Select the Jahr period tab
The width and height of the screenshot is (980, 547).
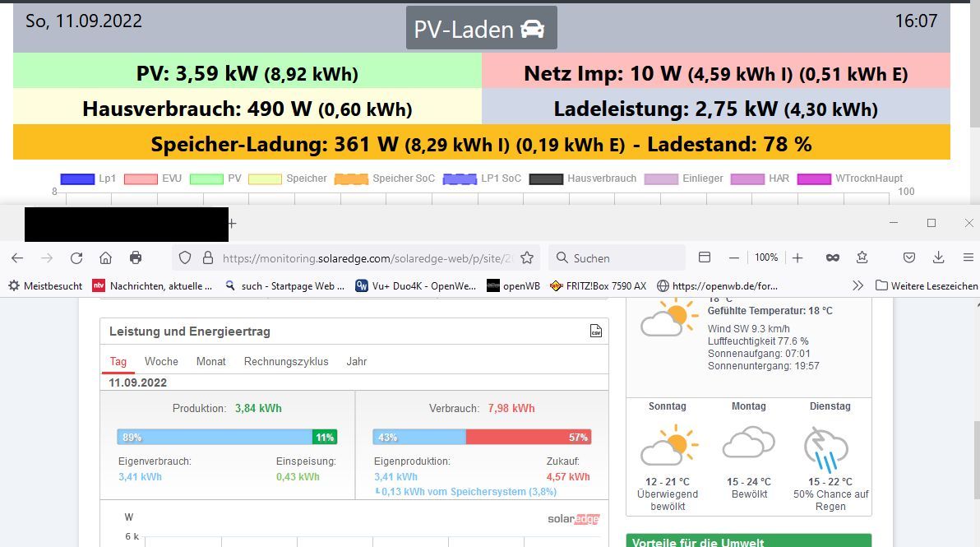[357, 361]
